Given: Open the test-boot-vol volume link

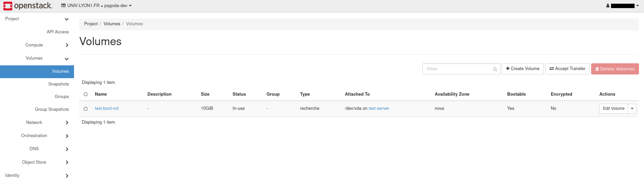Looking at the screenshot, I should pyautogui.click(x=107, y=108).
